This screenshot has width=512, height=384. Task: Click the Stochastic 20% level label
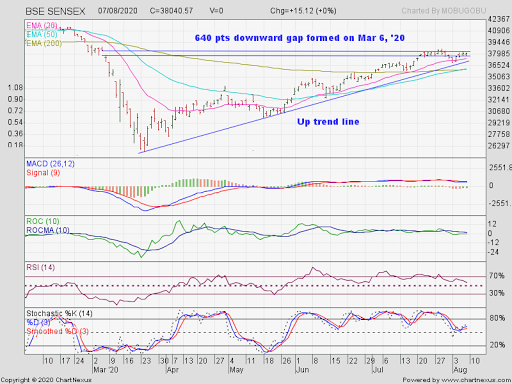[x=497, y=345]
